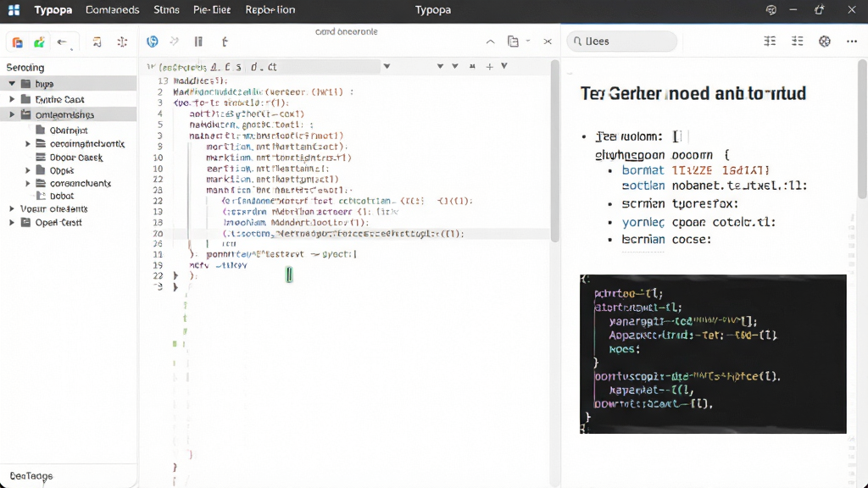Image resolution: width=868 pixels, height=488 pixels.
Task: Expand the "Eyntre Capt" folder arrow
Action: 12,99
